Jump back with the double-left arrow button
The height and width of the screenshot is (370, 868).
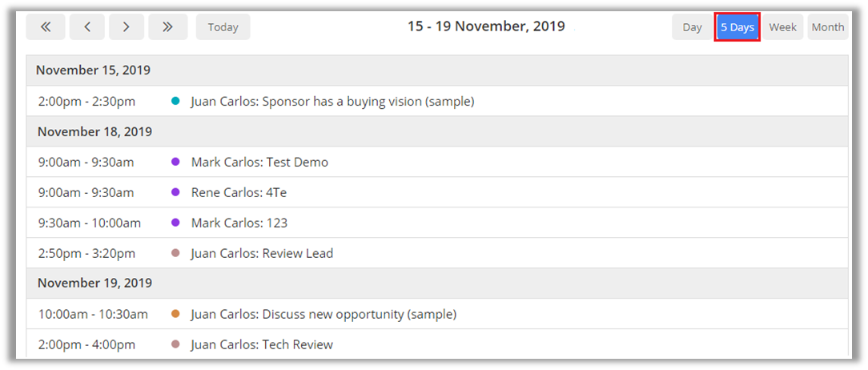(x=46, y=27)
